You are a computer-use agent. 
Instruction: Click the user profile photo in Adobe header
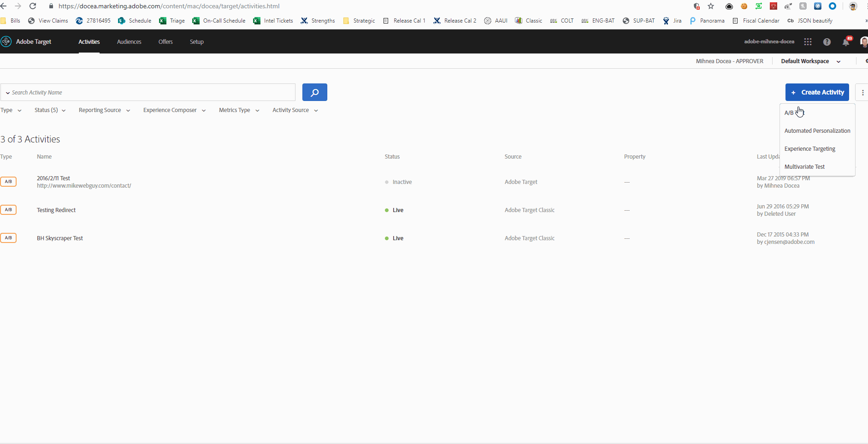click(864, 41)
